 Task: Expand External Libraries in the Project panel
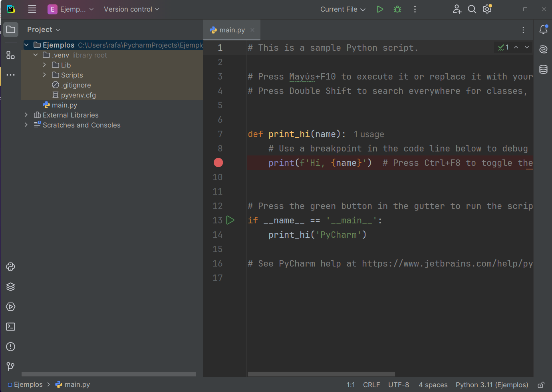(26, 115)
